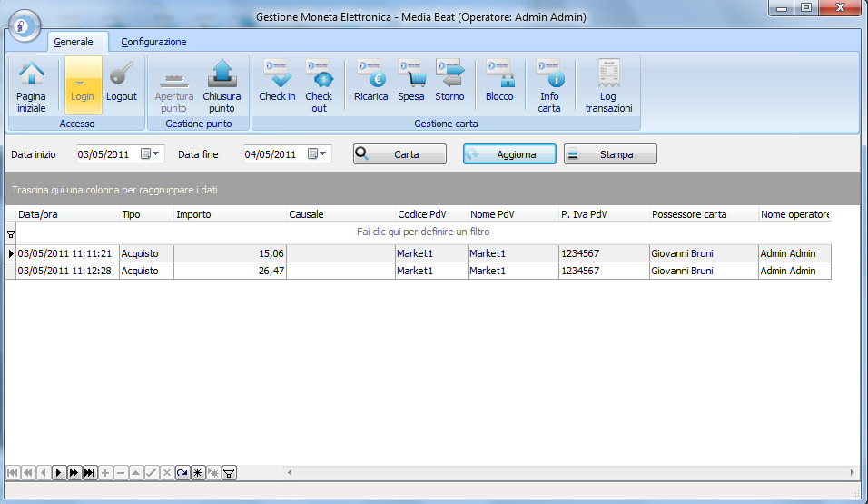Open Info carta
The width and height of the screenshot is (868, 504).
point(549,86)
